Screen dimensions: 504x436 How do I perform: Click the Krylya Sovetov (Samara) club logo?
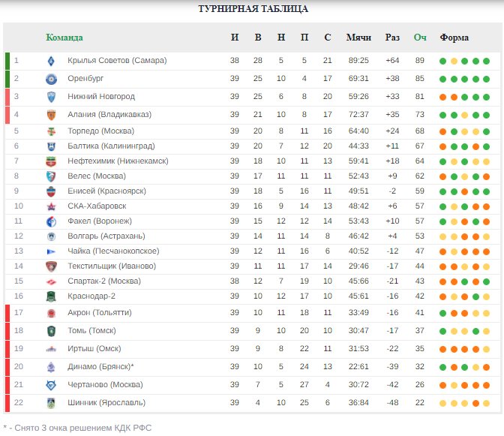pos(51,61)
